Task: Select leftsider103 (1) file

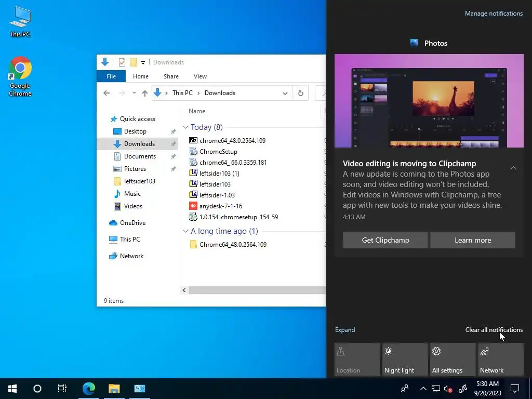Action: pos(219,174)
